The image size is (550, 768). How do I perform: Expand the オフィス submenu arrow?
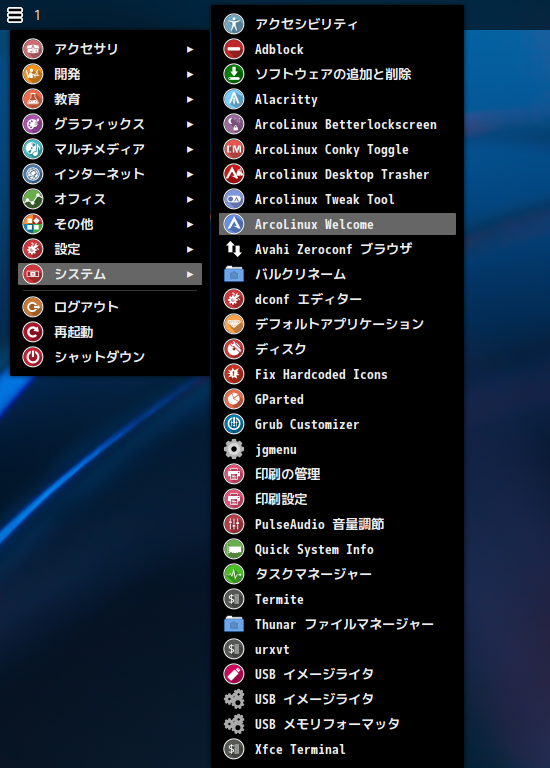[190, 199]
